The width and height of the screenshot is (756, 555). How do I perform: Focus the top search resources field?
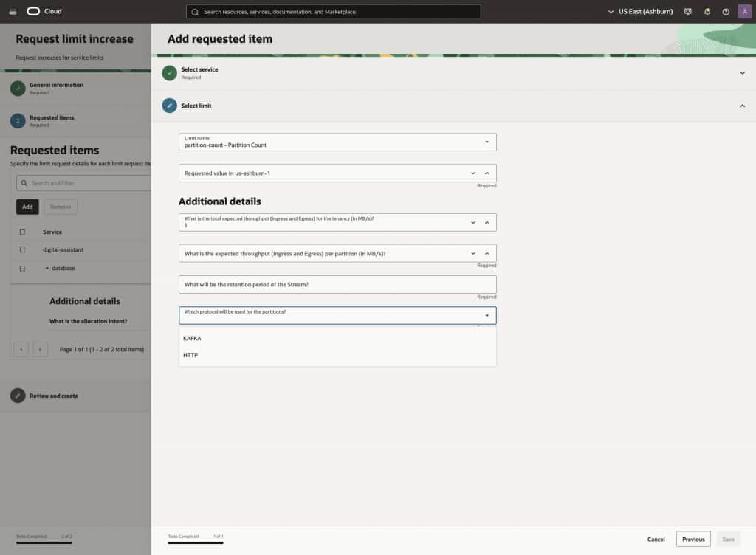tap(334, 12)
